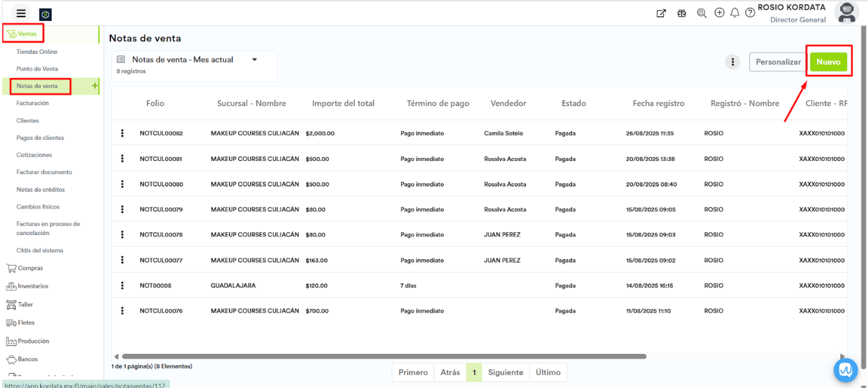Click the user avatar profile picture
Image resolution: width=868 pixels, height=388 pixels.
pyautogui.click(x=846, y=12)
